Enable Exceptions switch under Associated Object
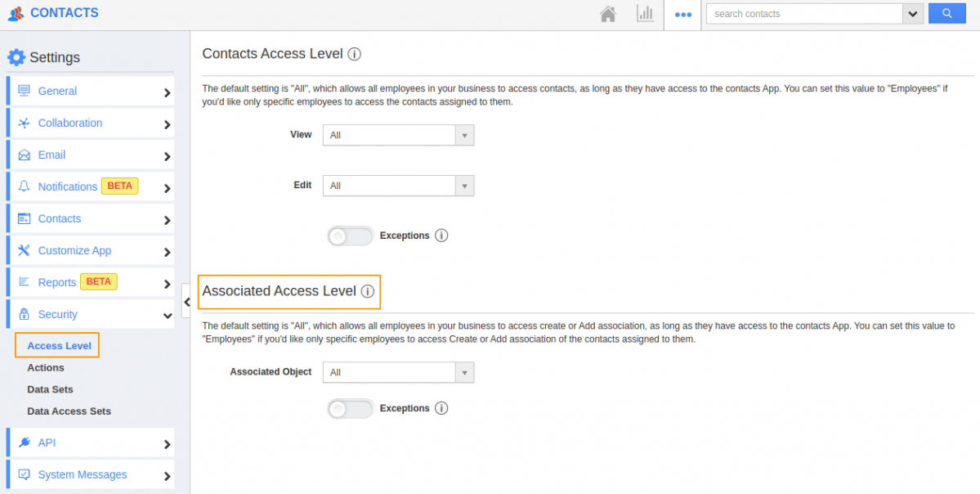The height and width of the screenshot is (494, 980). tap(350, 408)
